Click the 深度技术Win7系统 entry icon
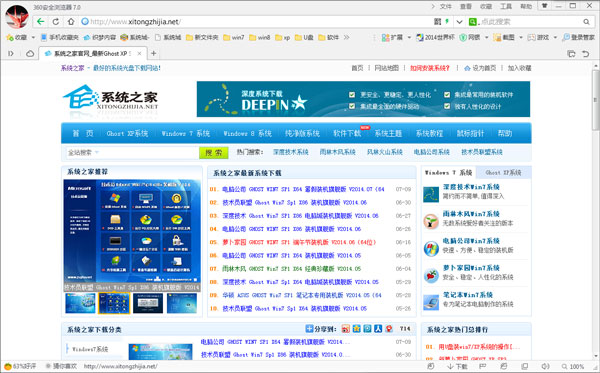600x373 pixels. pyautogui.click(x=431, y=194)
